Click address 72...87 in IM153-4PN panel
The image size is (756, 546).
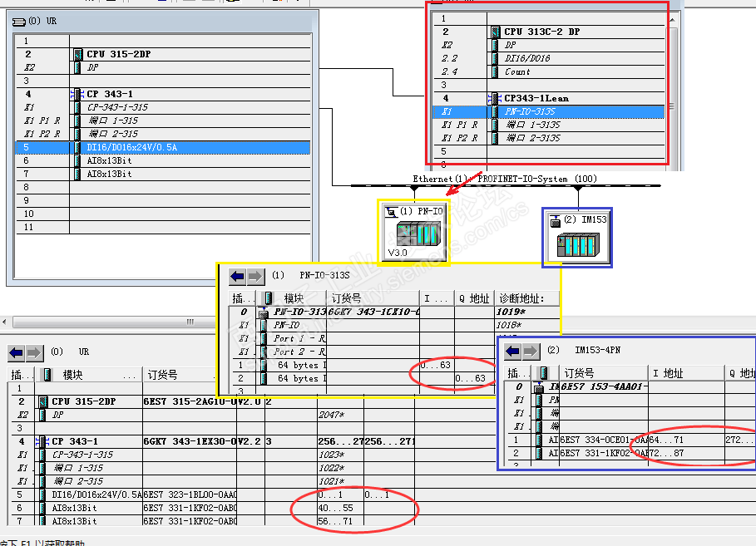666,453
